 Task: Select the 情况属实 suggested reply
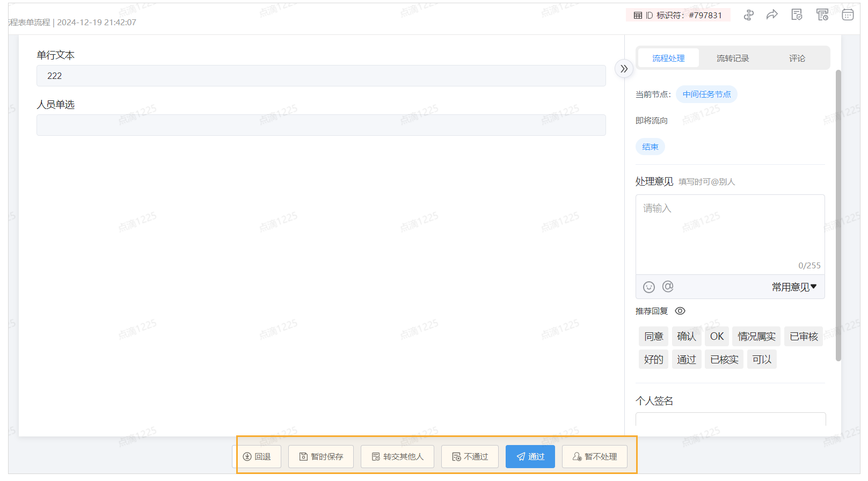pyautogui.click(x=756, y=337)
